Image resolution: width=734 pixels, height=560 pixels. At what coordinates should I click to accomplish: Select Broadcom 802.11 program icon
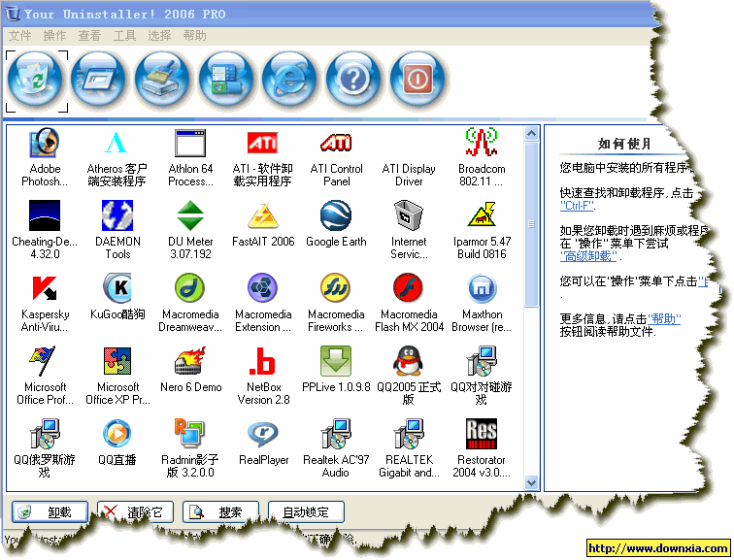pos(482,142)
